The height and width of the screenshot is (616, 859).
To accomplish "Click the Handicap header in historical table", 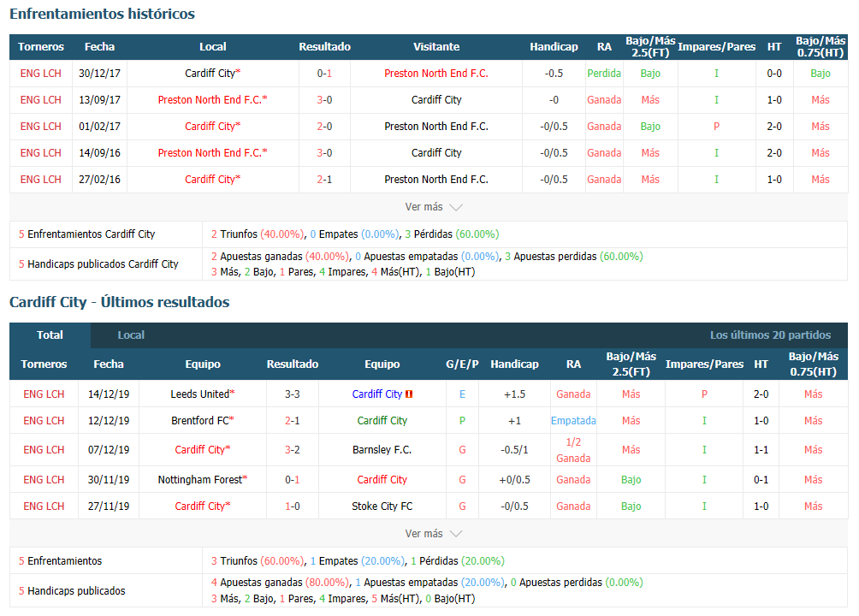I will coord(554,47).
